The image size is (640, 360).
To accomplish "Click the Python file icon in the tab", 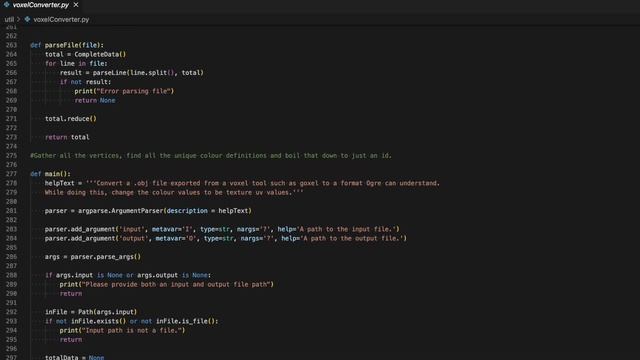I will [7, 5].
